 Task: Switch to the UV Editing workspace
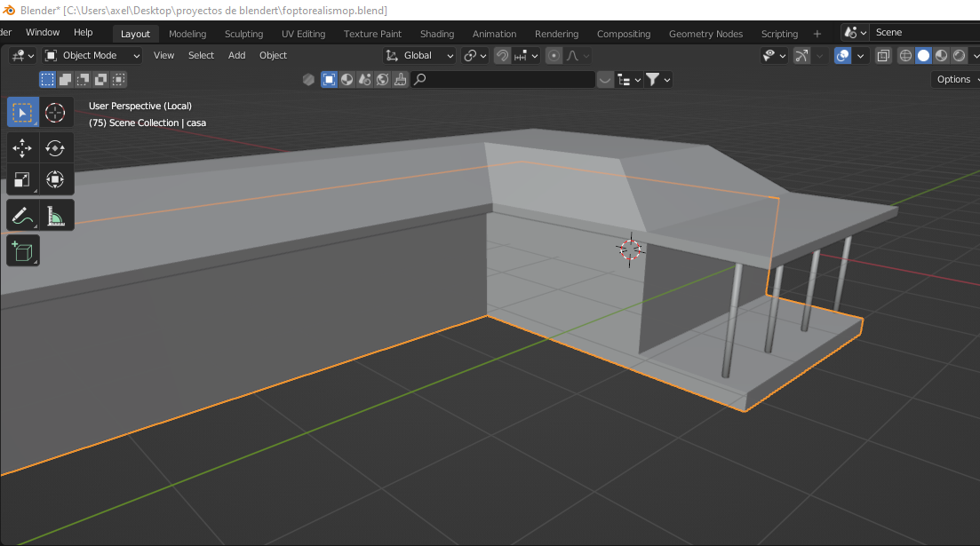(304, 34)
